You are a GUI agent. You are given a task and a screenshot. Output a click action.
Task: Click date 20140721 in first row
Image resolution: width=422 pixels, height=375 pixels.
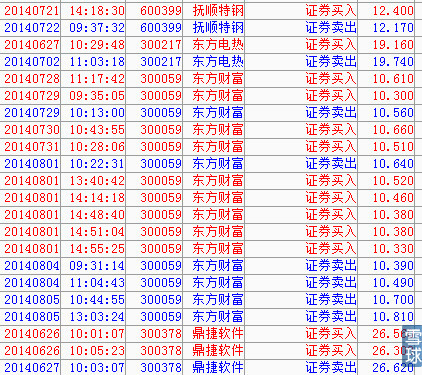point(32,11)
